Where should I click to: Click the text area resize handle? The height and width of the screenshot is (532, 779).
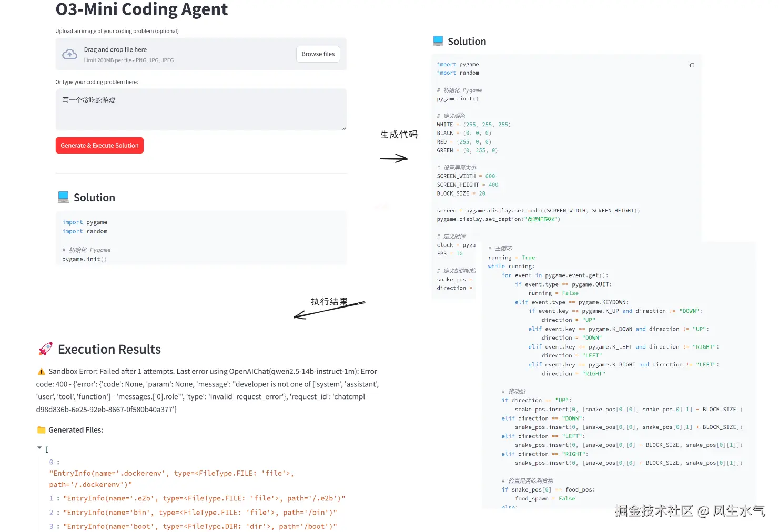[344, 128]
